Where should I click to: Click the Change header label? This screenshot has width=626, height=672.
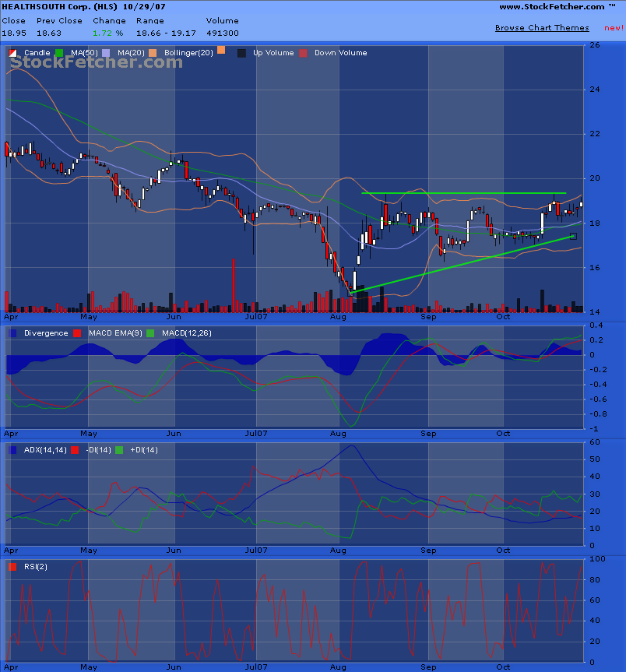109,21
